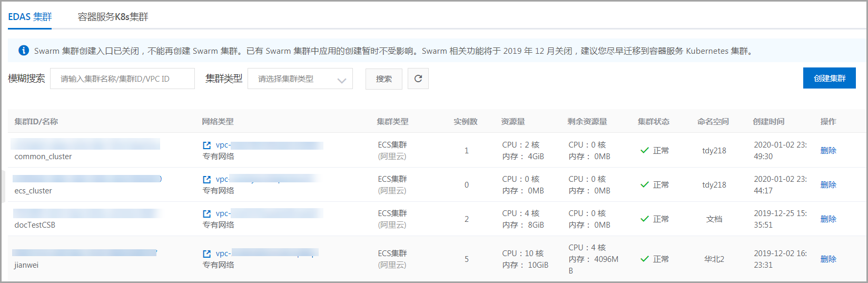Click the common_cluster name text
Image resolution: width=868 pixels, height=283 pixels.
click(x=43, y=157)
